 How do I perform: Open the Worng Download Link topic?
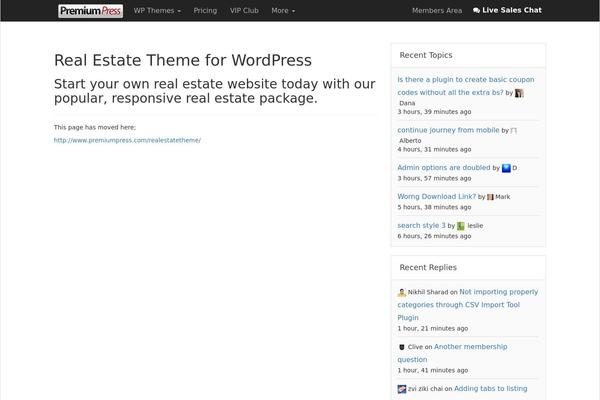coord(437,196)
